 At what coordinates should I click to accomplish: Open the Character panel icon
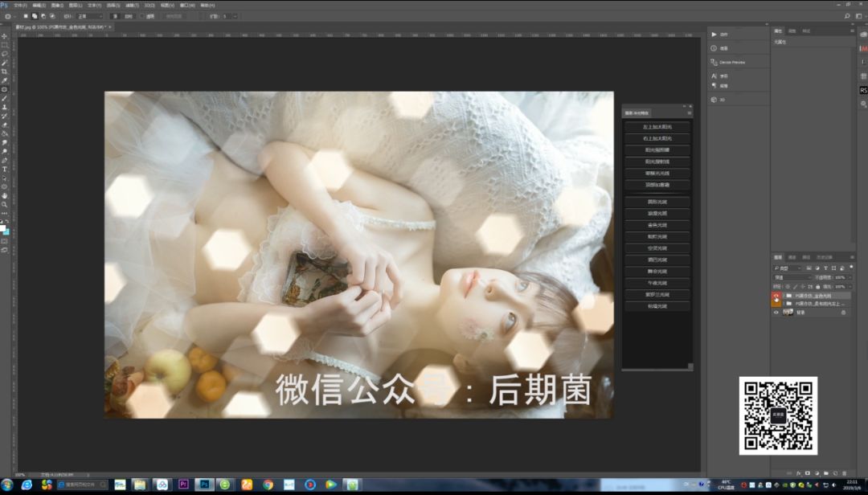coord(714,76)
